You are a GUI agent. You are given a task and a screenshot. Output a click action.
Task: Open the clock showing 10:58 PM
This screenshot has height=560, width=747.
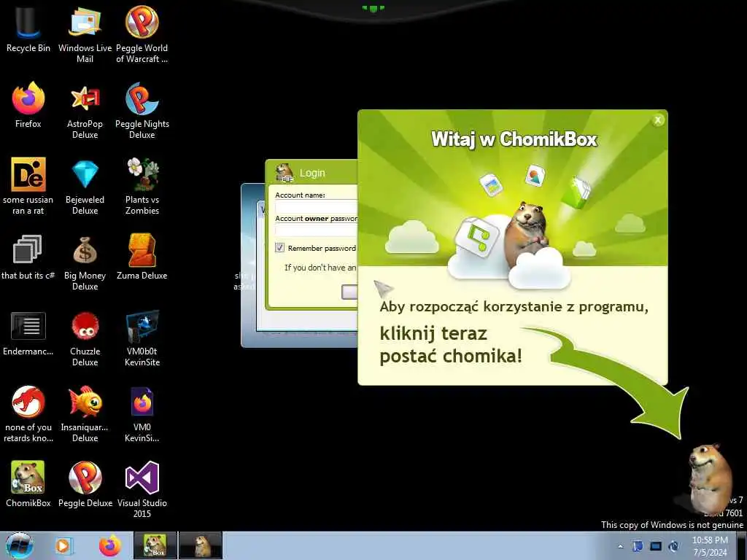[x=710, y=545]
